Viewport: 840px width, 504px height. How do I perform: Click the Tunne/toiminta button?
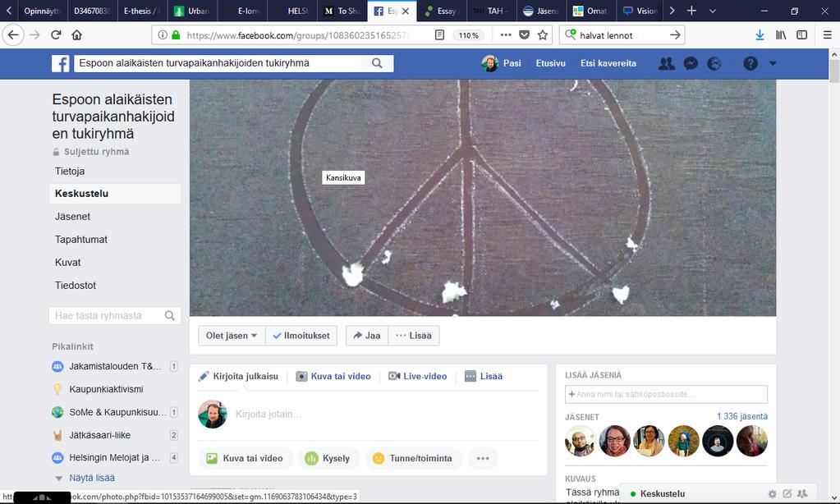(413, 459)
